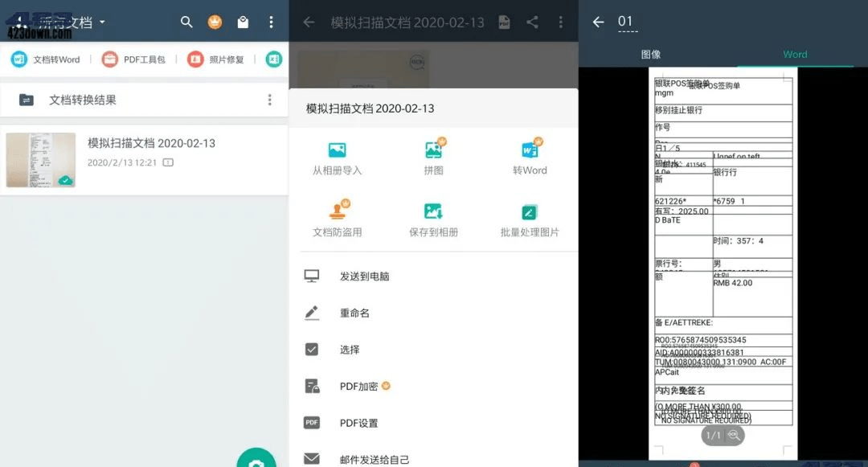Choose 批量处理图片 option
Screen dimensions: 868x467
(530, 219)
